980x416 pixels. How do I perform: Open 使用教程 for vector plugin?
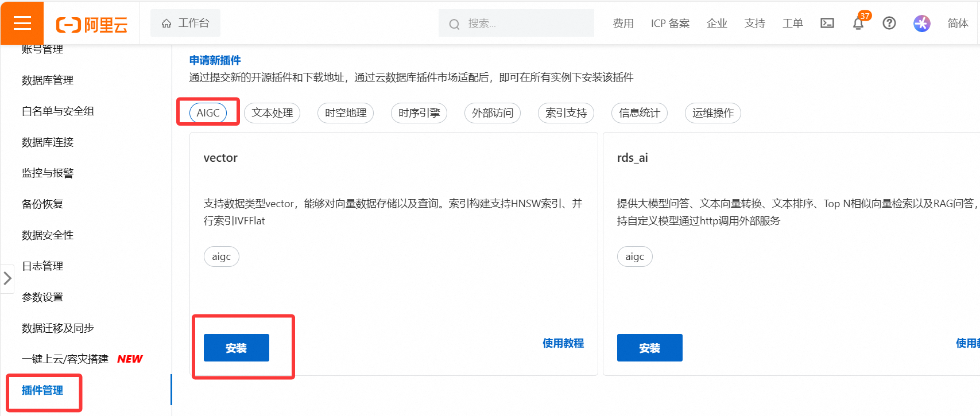[563, 343]
